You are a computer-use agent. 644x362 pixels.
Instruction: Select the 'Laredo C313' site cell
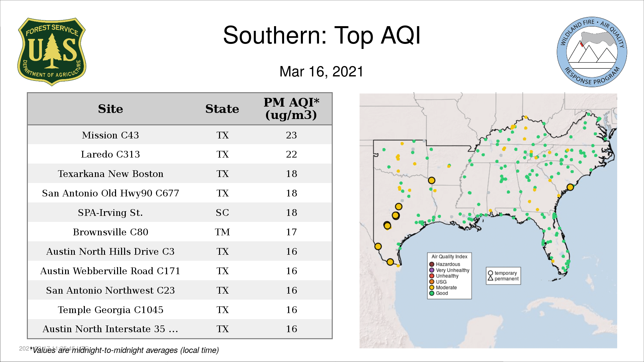(x=110, y=154)
